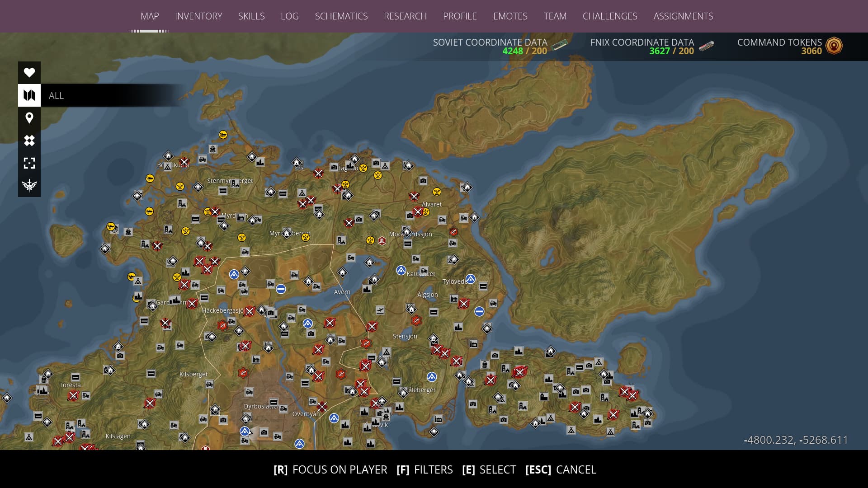This screenshot has width=868, height=488.
Task: Select the factory marker east of Algsjön
Action: (454, 299)
